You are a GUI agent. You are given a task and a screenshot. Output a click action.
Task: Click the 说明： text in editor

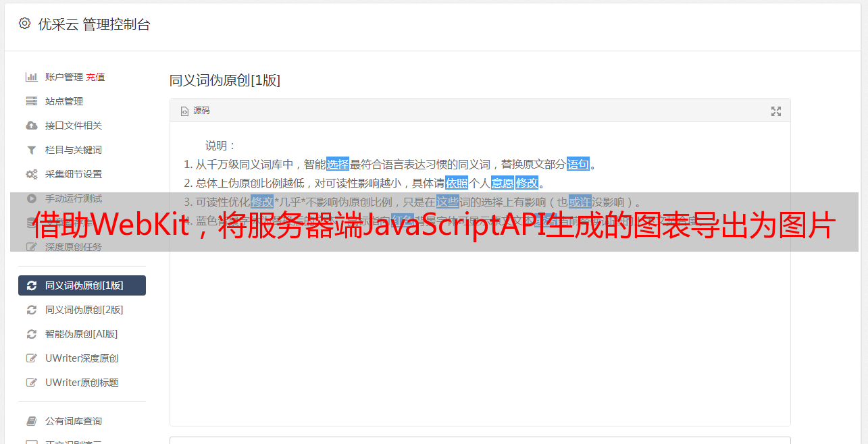pos(221,145)
